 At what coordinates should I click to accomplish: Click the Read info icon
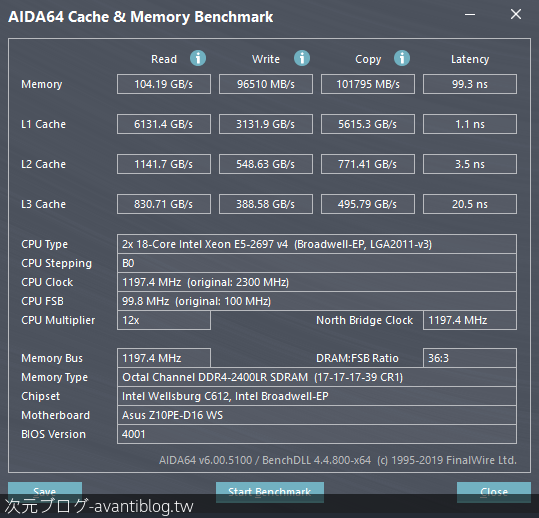(198, 58)
